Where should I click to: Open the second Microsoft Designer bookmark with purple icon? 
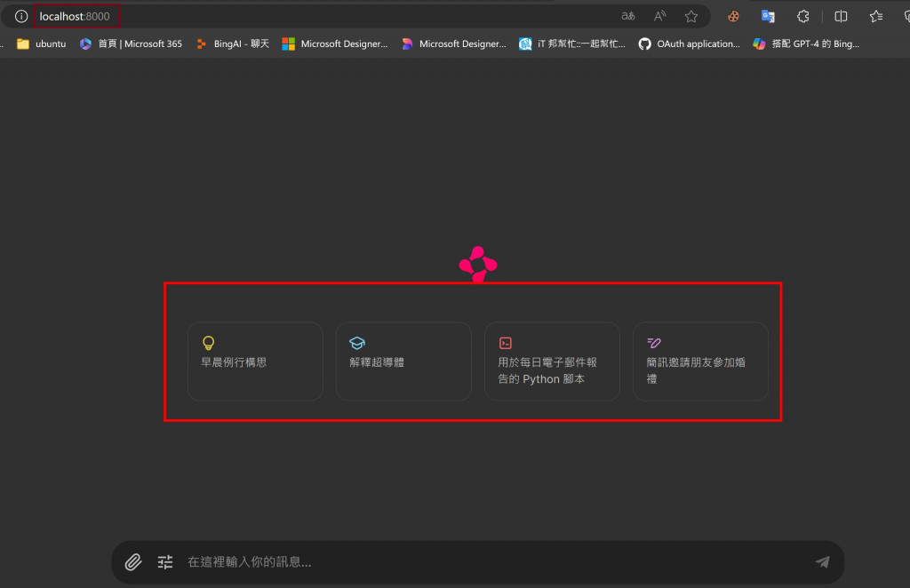pyautogui.click(x=454, y=44)
